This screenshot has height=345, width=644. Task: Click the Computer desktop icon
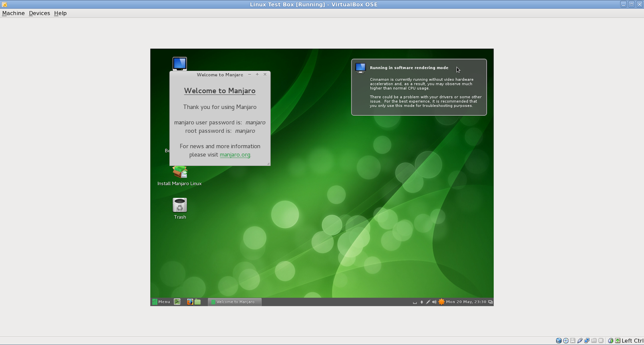[180, 64]
